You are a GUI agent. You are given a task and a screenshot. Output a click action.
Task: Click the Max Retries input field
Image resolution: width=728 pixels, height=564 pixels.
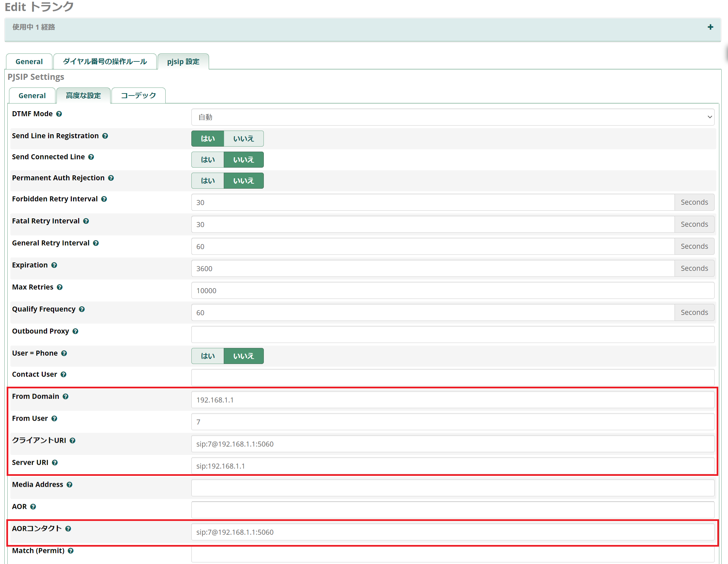pyautogui.click(x=452, y=291)
